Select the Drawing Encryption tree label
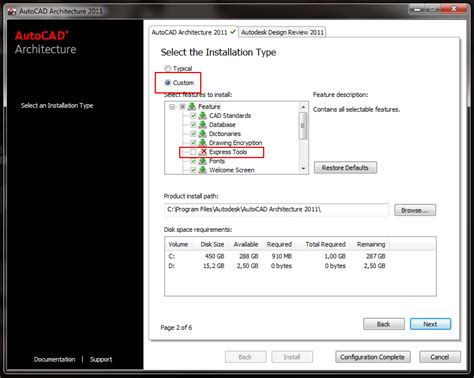Screen dimensions: 474x378 (x=235, y=143)
